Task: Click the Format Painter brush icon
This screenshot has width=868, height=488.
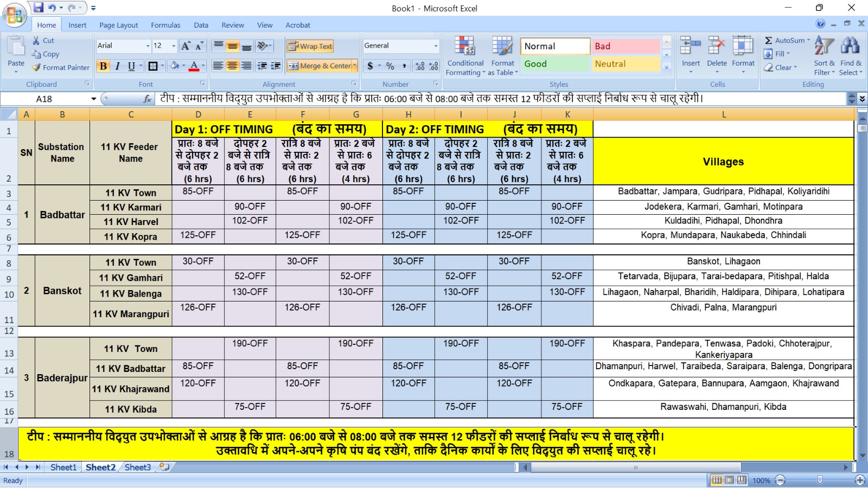Action: [36, 68]
